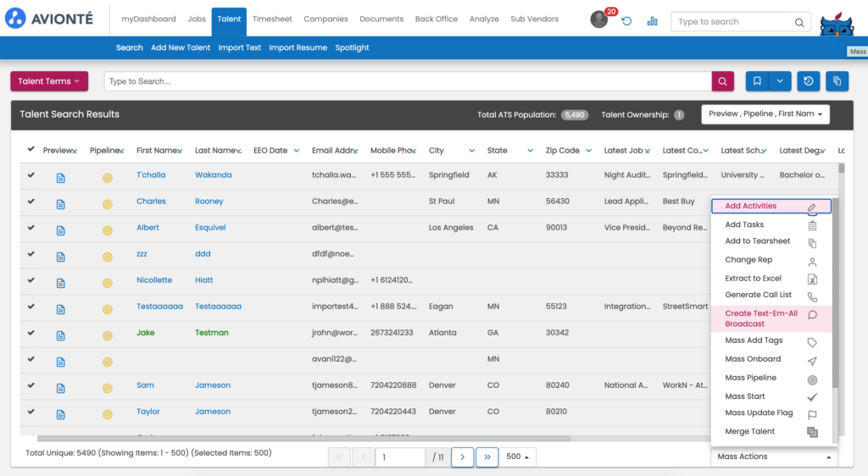Select Extract to Excel menu item
Screen dimensions: 868x476
coord(754,278)
